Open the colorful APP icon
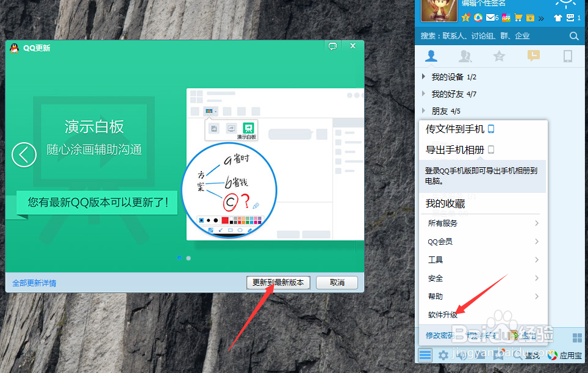Screen dimensions: 588x373 tap(506, 17)
